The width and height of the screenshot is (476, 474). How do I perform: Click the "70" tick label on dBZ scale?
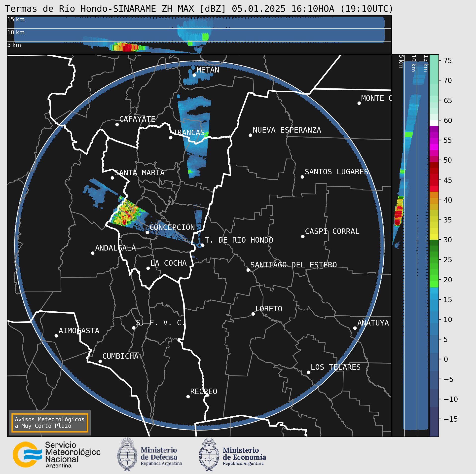click(x=448, y=80)
